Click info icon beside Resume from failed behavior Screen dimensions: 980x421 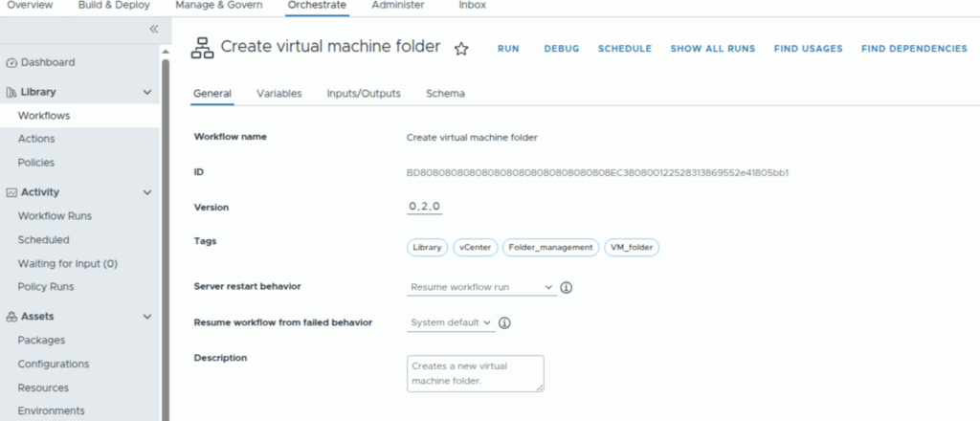(x=504, y=323)
